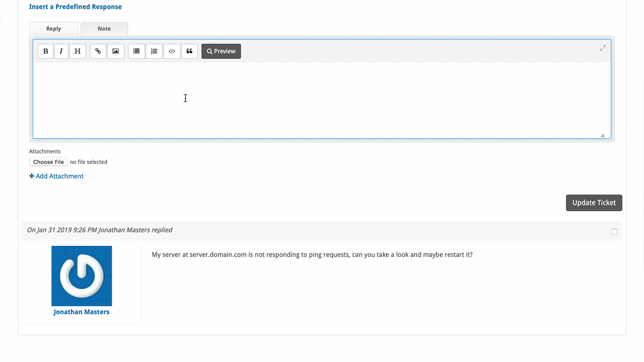Screen dimensions: 644x362
Task: Submit with Update Ticket button
Action: tap(594, 203)
